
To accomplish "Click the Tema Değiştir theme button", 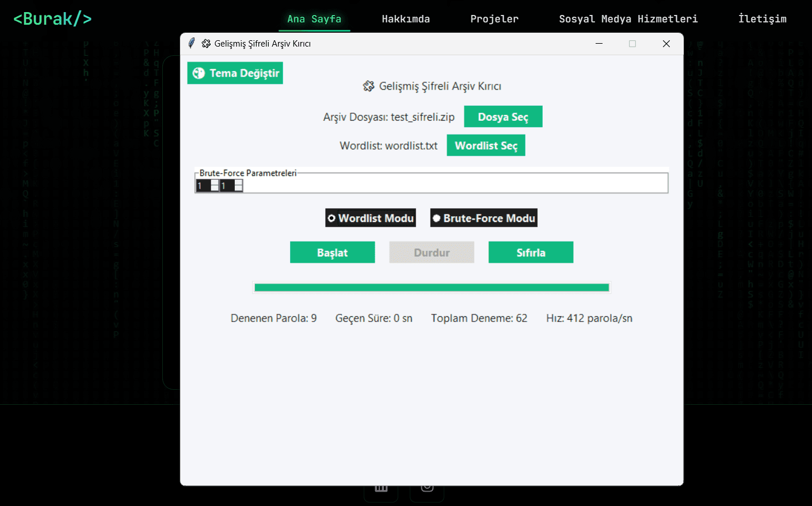I will tap(235, 73).
